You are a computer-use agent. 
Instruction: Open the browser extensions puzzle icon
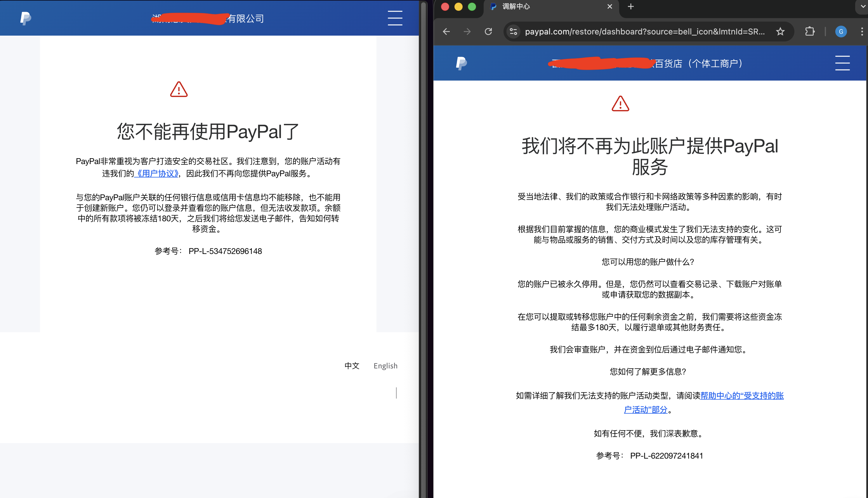pos(810,32)
